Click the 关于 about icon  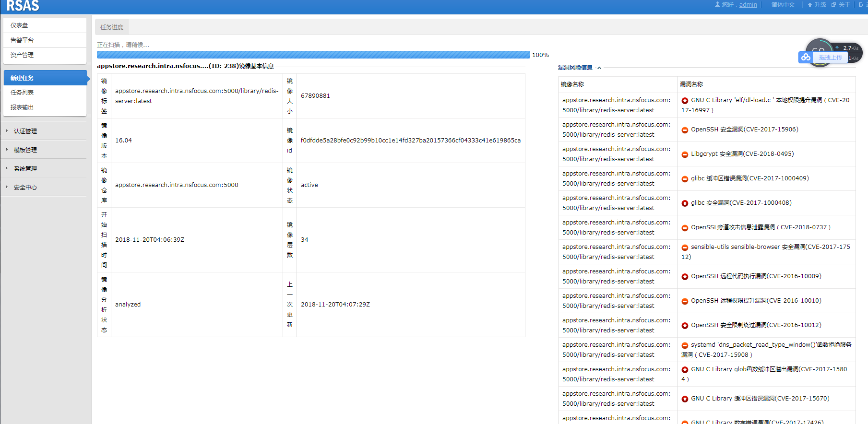tap(834, 5)
